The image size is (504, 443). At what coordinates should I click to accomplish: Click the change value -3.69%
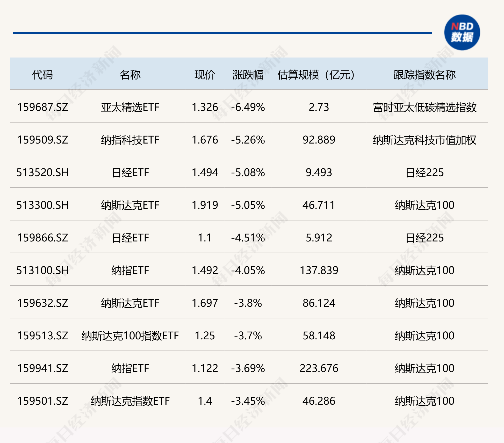(x=248, y=368)
